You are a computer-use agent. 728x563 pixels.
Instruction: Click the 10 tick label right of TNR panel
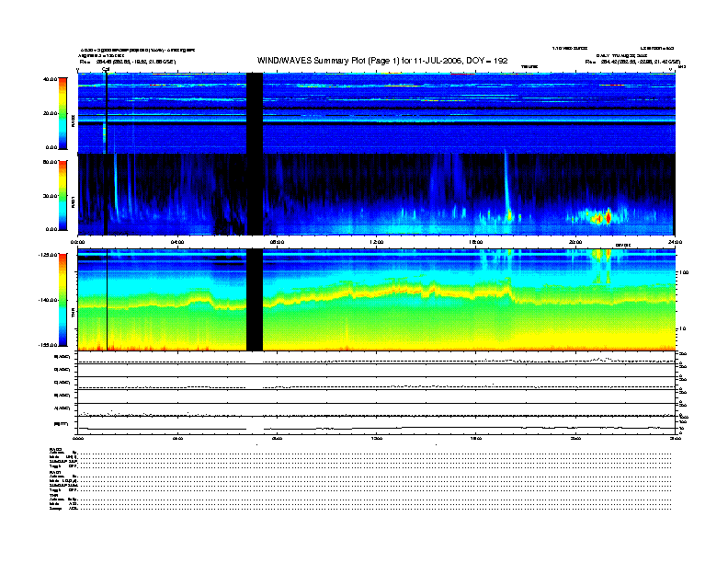coord(682,328)
